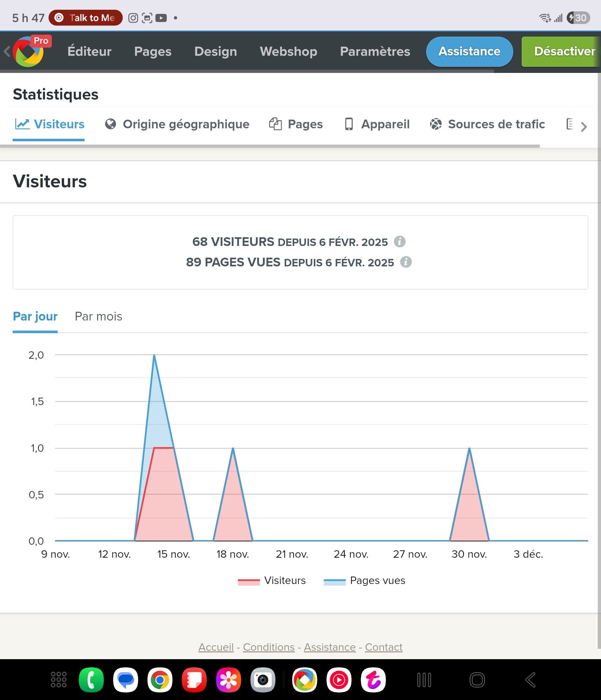Toggle Visiteurs series in chart legend
The height and width of the screenshot is (700, 601).
(x=272, y=580)
